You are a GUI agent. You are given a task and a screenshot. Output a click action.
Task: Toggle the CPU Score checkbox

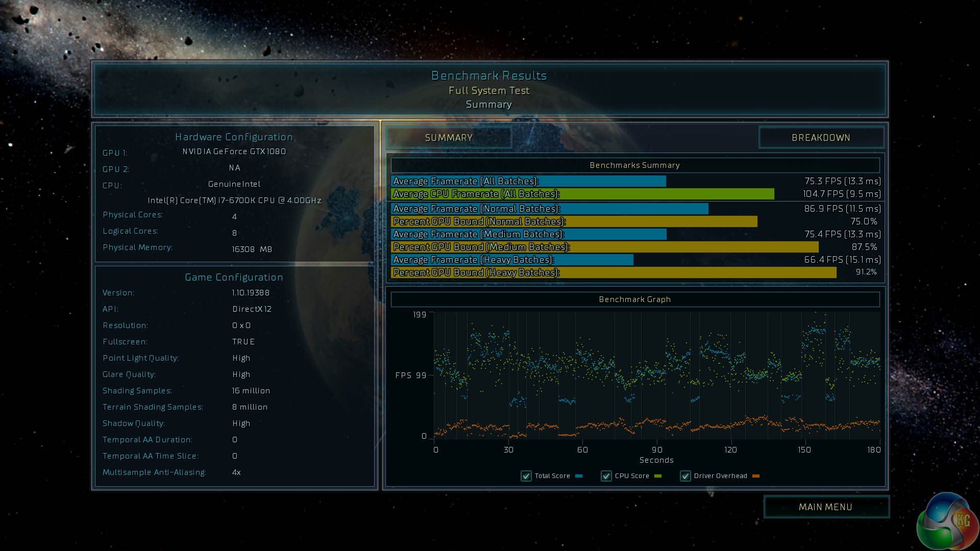606,476
